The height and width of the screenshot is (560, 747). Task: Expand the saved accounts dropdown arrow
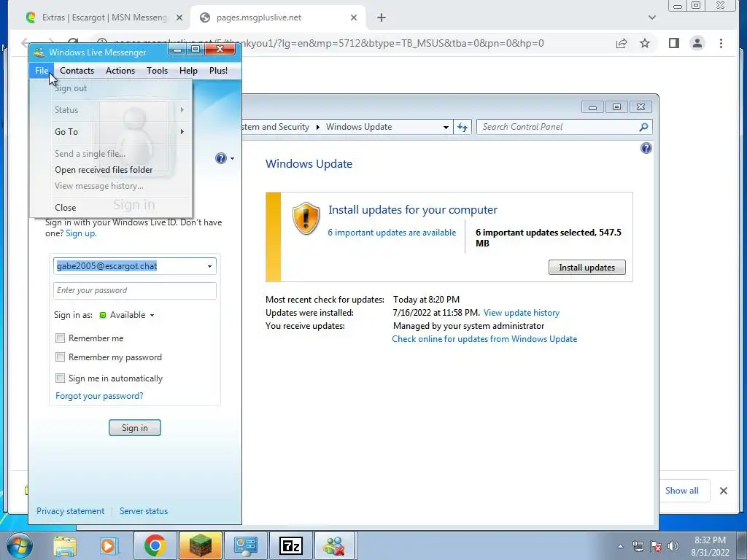coord(209,266)
